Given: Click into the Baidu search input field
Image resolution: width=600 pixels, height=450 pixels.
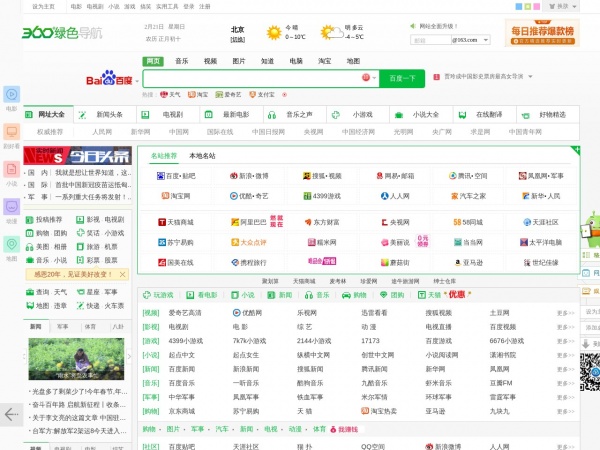Looking at the screenshot, I should (x=252, y=78).
